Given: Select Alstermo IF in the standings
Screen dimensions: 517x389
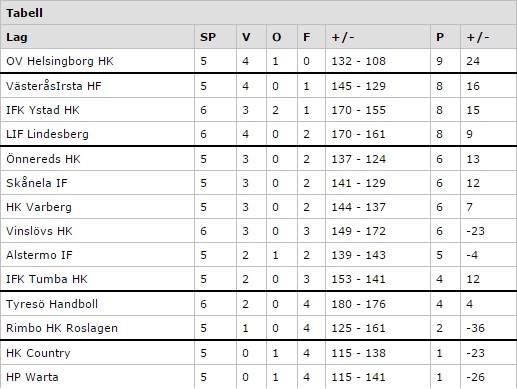Looking at the screenshot, I should (39, 255).
